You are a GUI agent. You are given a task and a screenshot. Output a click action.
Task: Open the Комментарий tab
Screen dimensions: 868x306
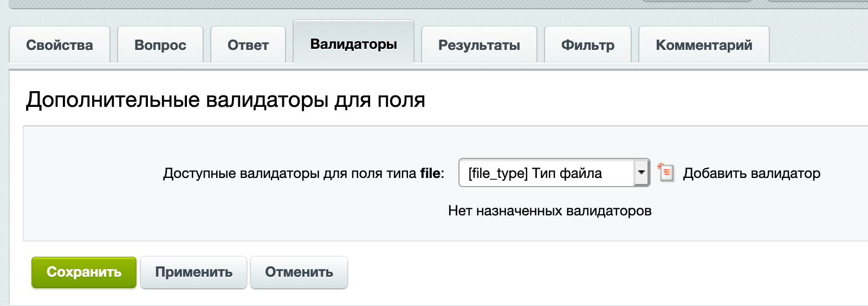tap(704, 45)
